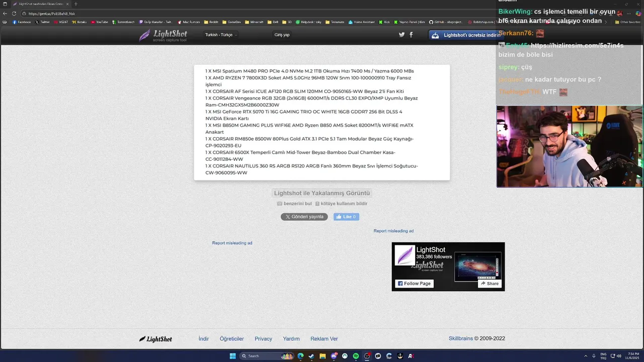Click the X Gönderi yayınla button
644x362 pixels.
304,217
